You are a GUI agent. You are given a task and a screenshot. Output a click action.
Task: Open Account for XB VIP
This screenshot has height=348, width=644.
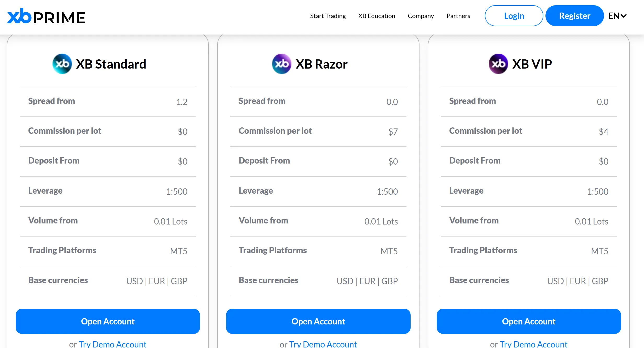click(529, 321)
